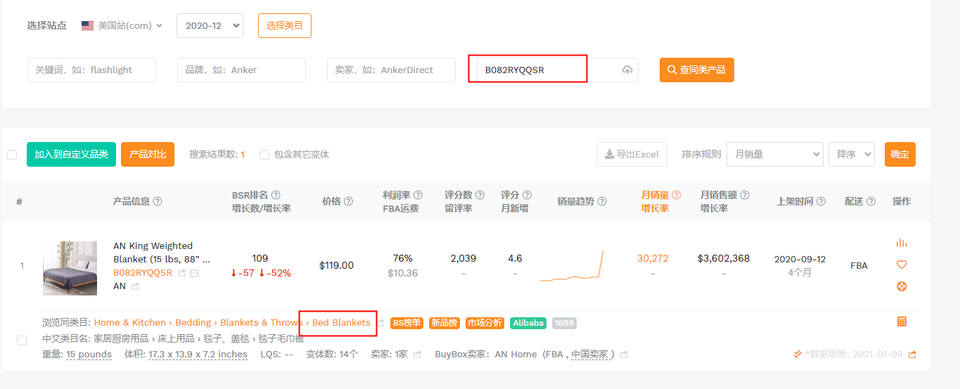Viewport: 960px width, 389px height.
Task: Click help icon next to 价格 header
Action: pos(348,202)
